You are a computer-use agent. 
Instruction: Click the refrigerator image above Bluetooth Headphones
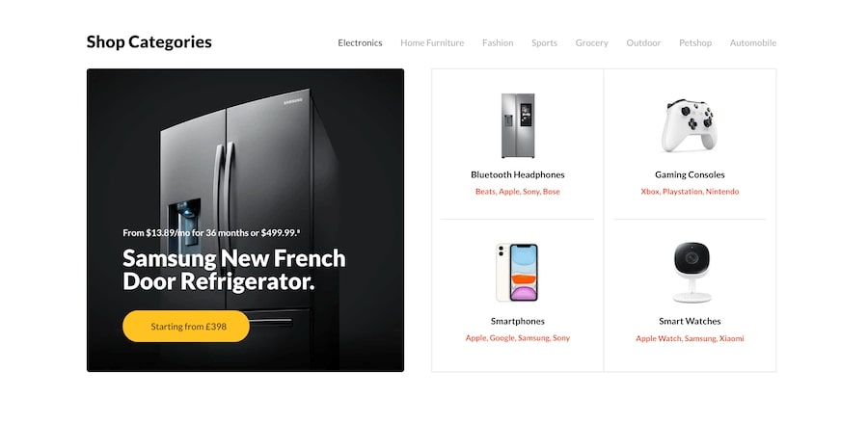[x=518, y=125]
